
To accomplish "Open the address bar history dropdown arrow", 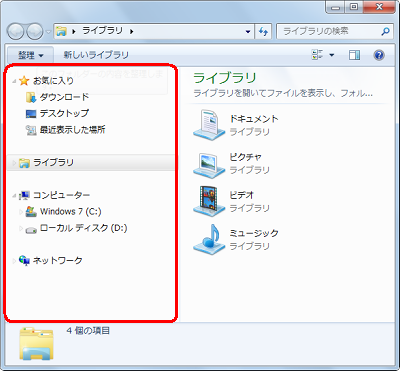I will 248,32.
